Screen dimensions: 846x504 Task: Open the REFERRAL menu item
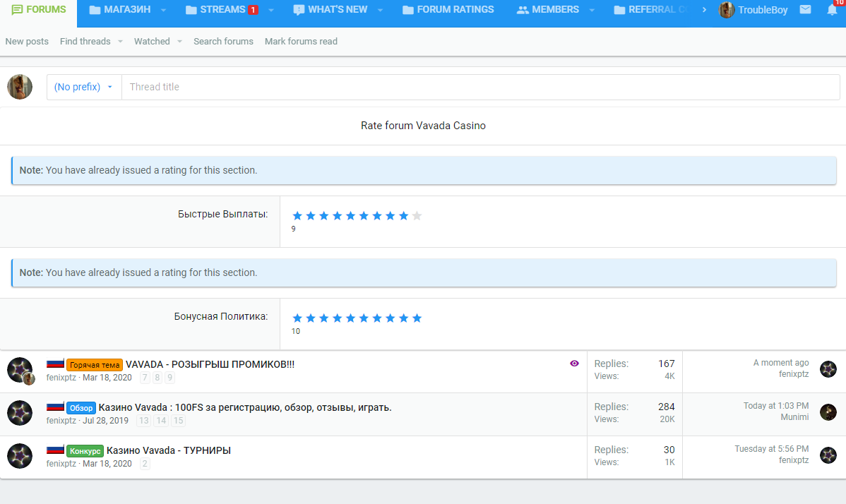click(650, 10)
